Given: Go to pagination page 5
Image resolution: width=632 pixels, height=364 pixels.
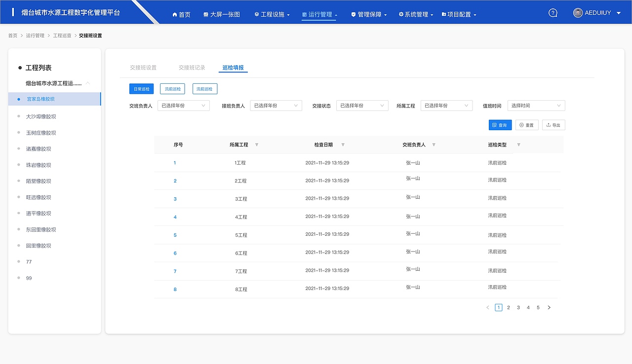Looking at the screenshot, I should 538,307.
